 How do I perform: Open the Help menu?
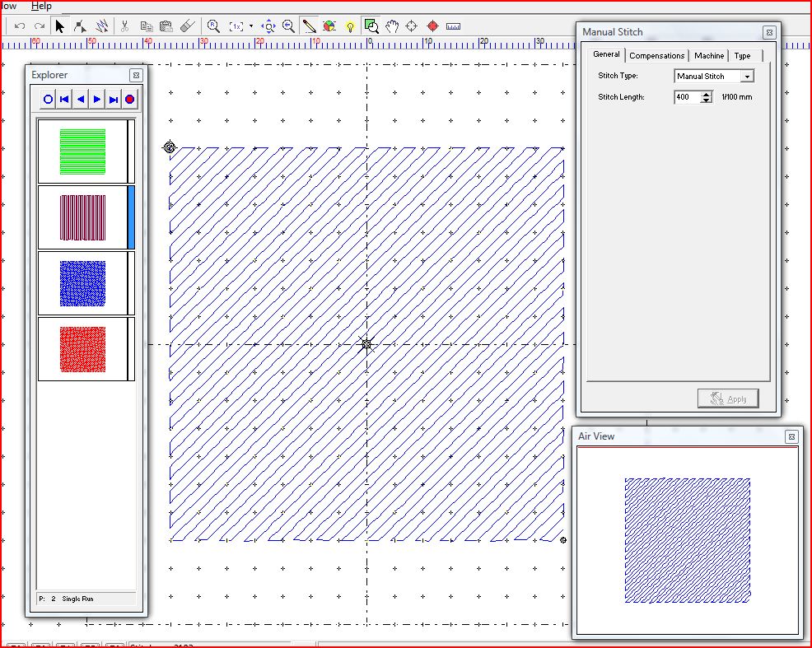[41, 6]
